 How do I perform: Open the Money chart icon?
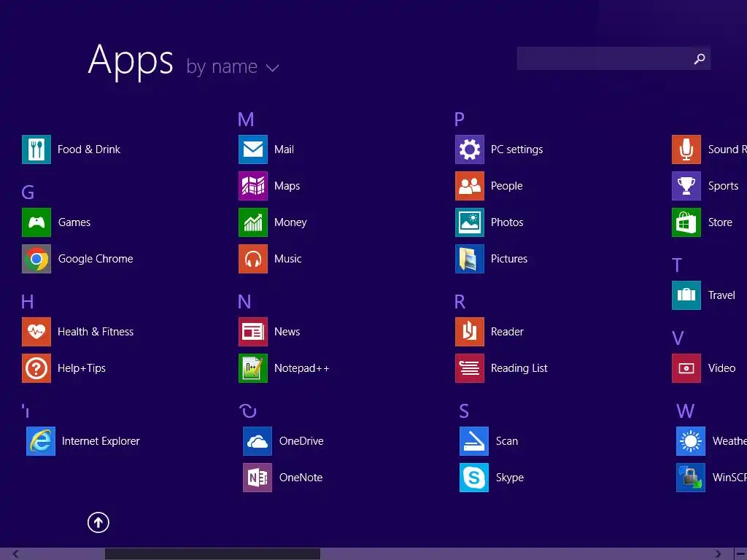click(x=253, y=222)
